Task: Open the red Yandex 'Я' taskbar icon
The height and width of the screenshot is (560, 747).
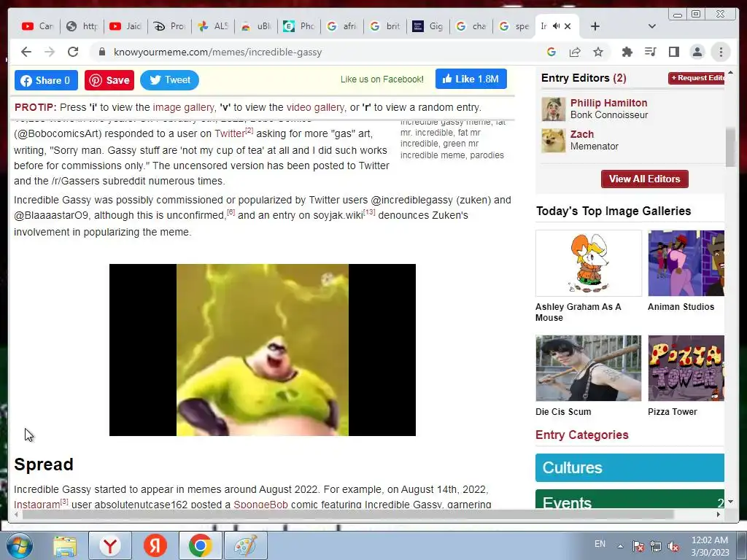Action: (x=155, y=545)
